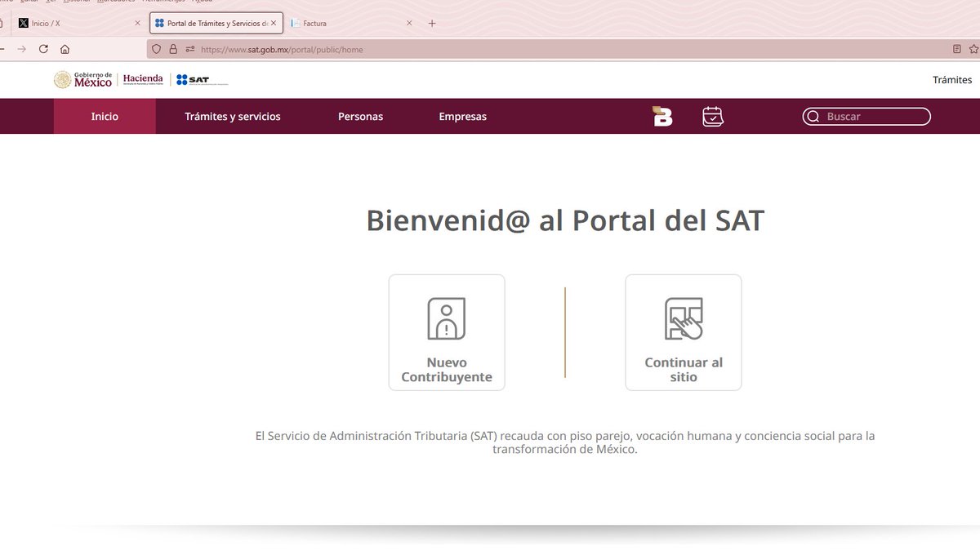Close the Inicio / X tab

[137, 24]
